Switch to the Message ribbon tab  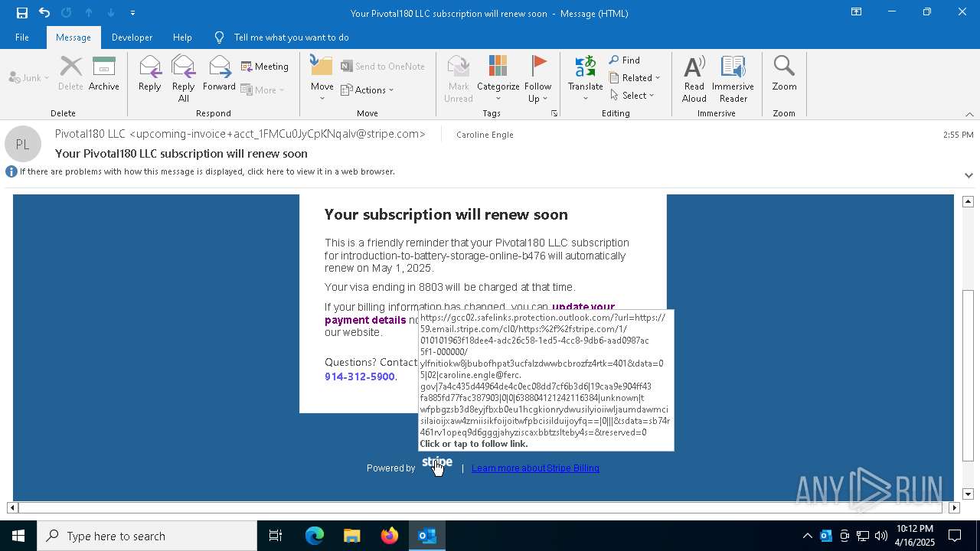73,37
